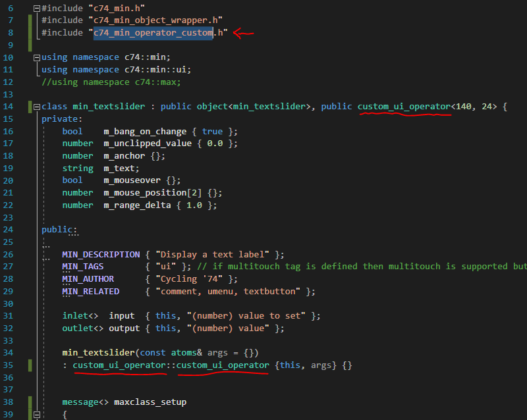Screen dimensions: 527x420
Task: Click the class keyword on line 14
Action: click(x=55, y=107)
